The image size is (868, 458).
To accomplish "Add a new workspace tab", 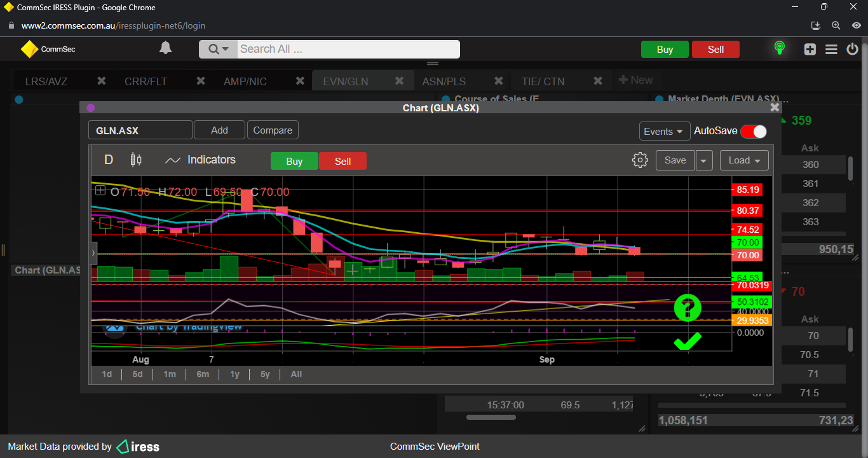I will [636, 80].
